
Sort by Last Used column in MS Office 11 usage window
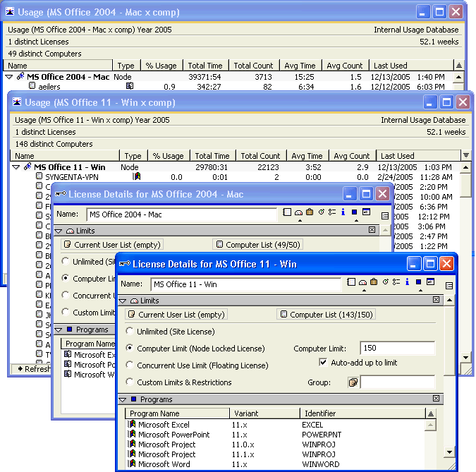(x=418, y=156)
